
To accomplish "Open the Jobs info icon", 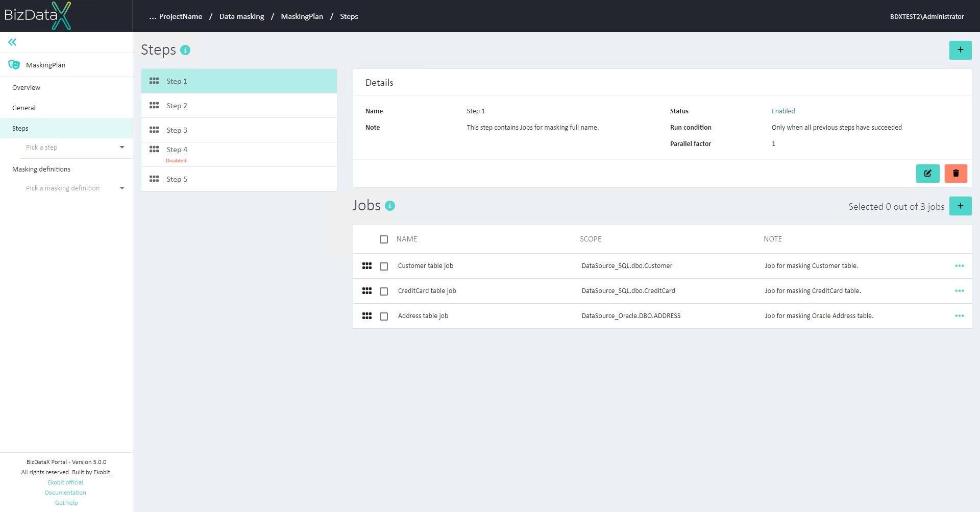I will (x=390, y=206).
